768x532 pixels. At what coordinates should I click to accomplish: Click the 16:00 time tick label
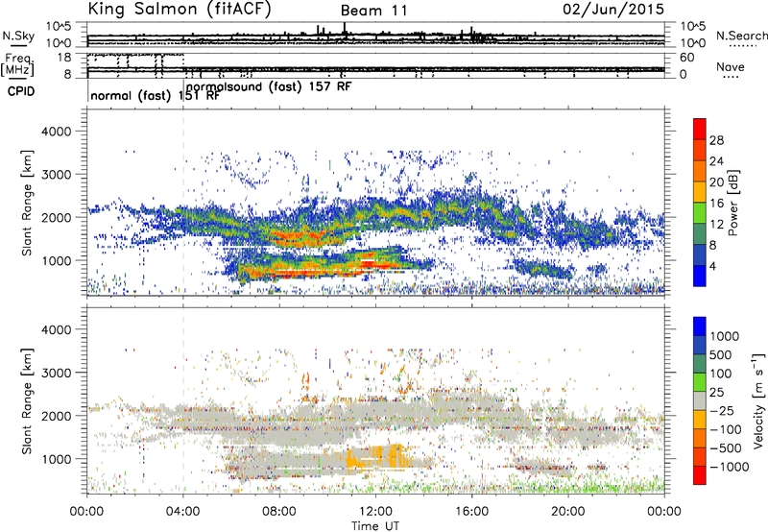471,512
